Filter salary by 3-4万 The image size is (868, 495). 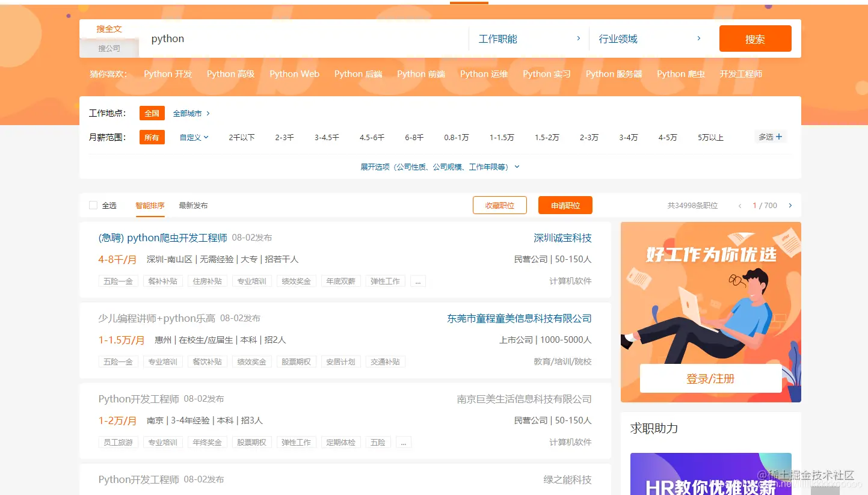click(x=629, y=137)
